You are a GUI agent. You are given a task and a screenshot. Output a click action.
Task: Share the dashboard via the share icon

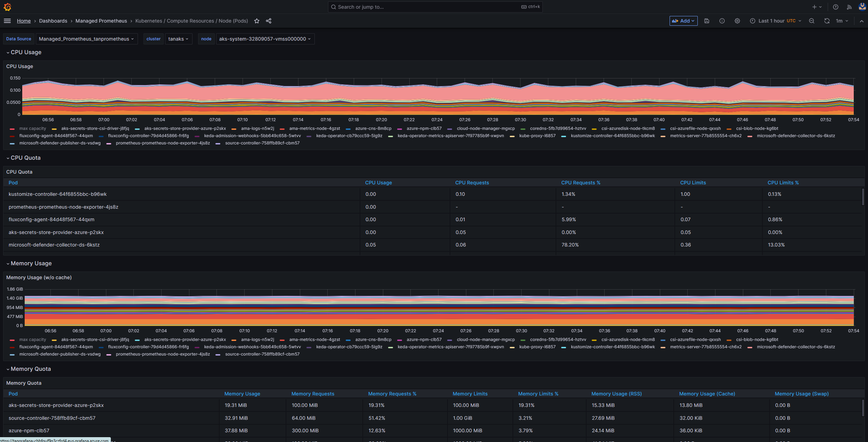pos(268,21)
